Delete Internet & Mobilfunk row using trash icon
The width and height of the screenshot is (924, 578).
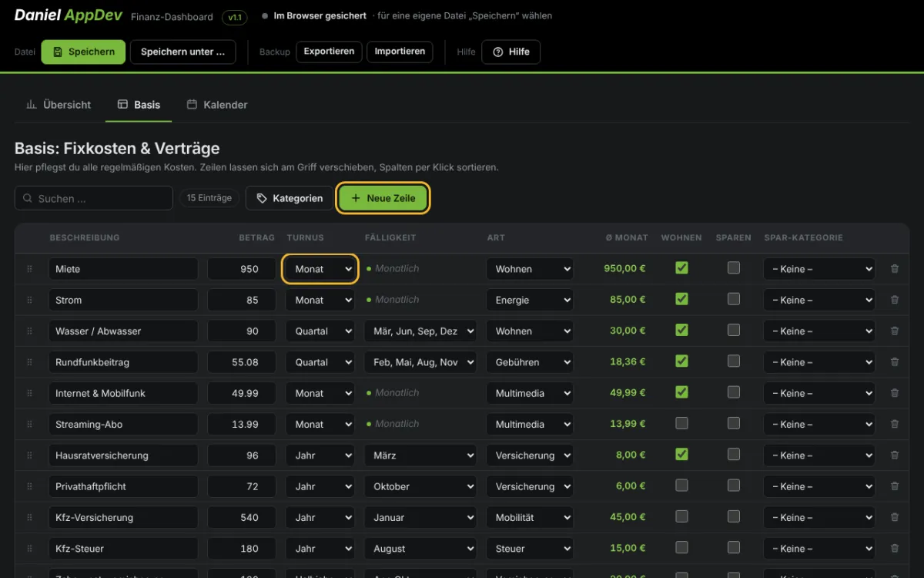click(x=894, y=393)
